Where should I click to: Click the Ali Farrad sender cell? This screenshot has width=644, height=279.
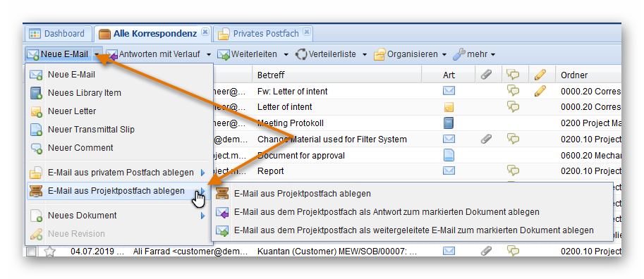pos(190,251)
